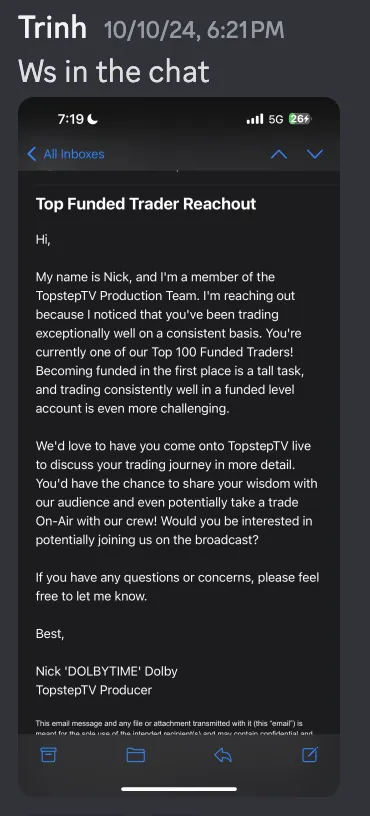
Task: Select the "Ws in the chat" message
Action: [114, 71]
